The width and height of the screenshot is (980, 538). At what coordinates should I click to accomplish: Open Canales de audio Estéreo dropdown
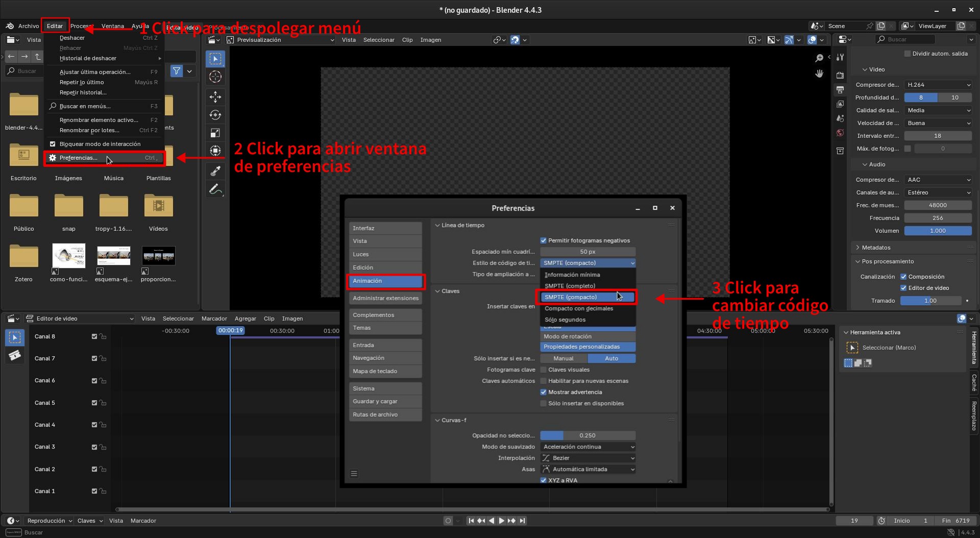[x=938, y=192]
